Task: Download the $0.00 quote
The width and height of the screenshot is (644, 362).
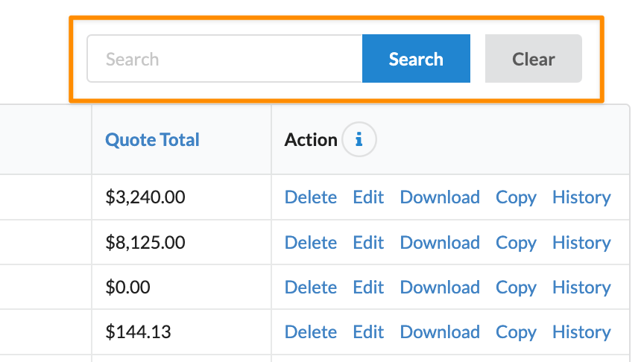Action: click(440, 288)
